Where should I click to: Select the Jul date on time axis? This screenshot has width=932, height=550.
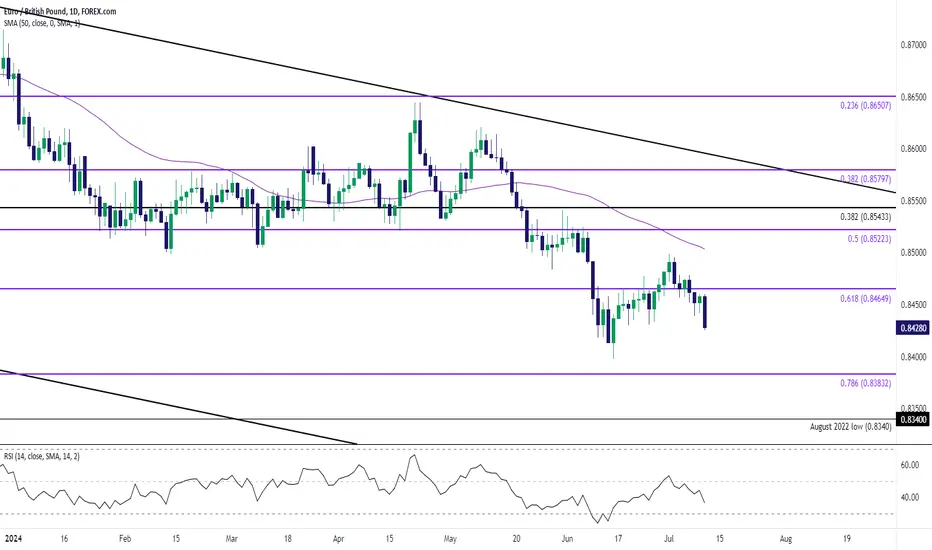click(x=669, y=539)
